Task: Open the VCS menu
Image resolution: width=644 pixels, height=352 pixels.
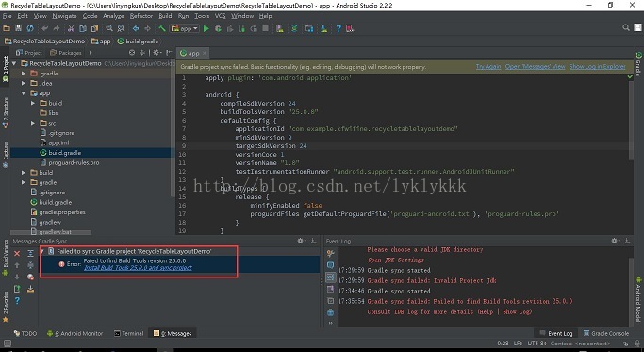Action: coord(220,16)
